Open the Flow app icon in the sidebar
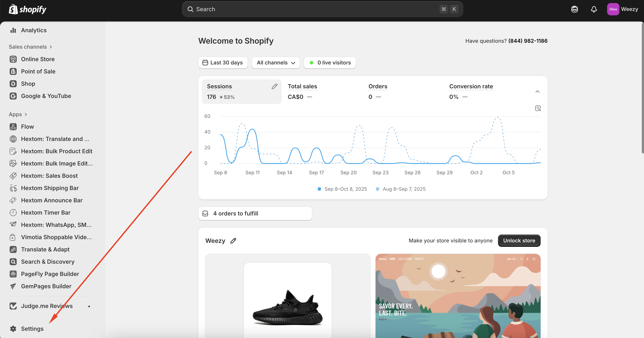This screenshot has width=644, height=338. [13, 126]
